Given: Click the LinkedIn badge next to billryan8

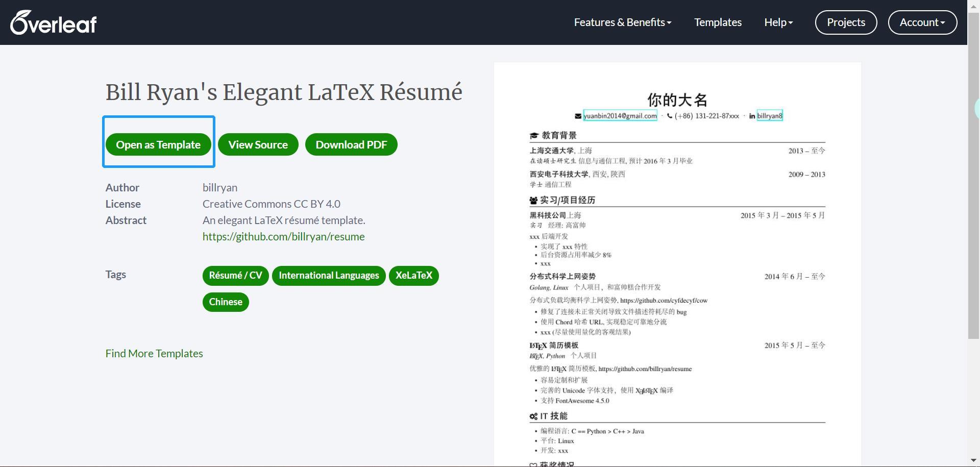Looking at the screenshot, I should point(752,116).
